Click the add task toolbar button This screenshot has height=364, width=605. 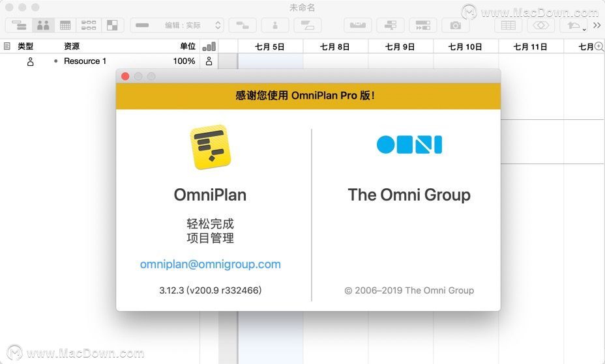243,25
